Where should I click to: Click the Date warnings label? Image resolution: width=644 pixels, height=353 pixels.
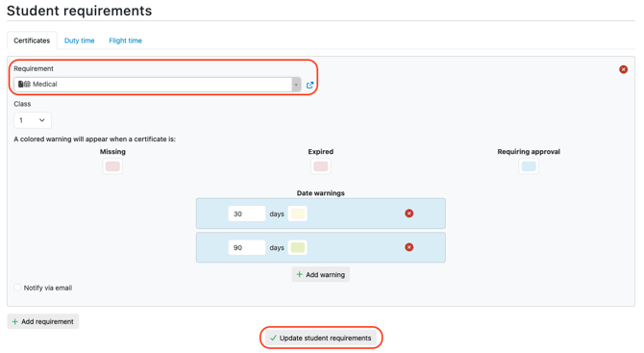pyautogui.click(x=321, y=193)
